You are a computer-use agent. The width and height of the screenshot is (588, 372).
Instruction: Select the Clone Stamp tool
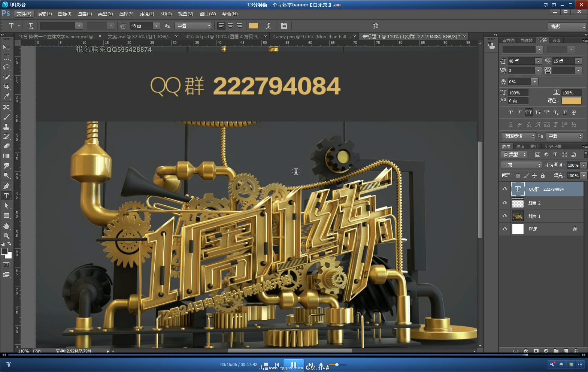(6, 127)
